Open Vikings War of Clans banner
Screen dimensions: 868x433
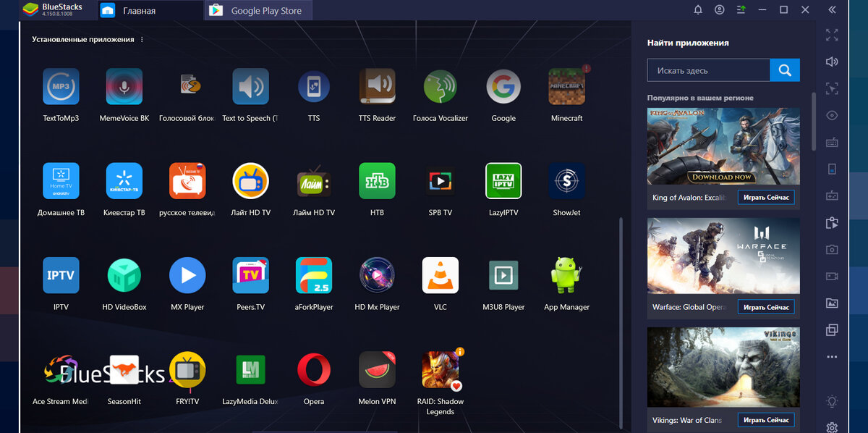pyautogui.click(x=723, y=367)
